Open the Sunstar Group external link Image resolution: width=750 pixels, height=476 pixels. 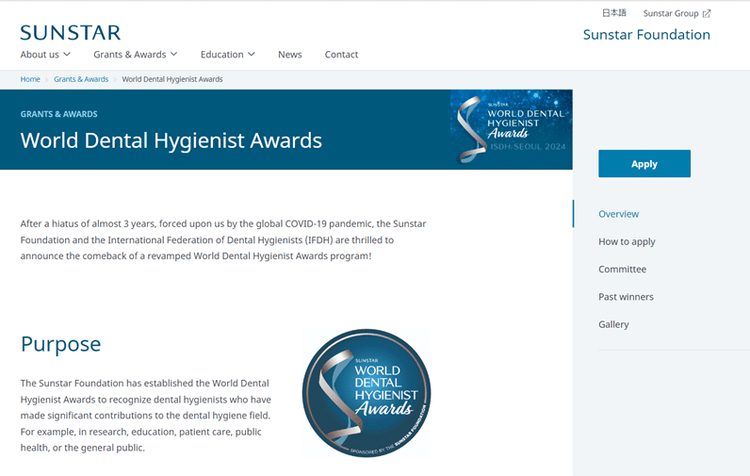click(x=676, y=13)
